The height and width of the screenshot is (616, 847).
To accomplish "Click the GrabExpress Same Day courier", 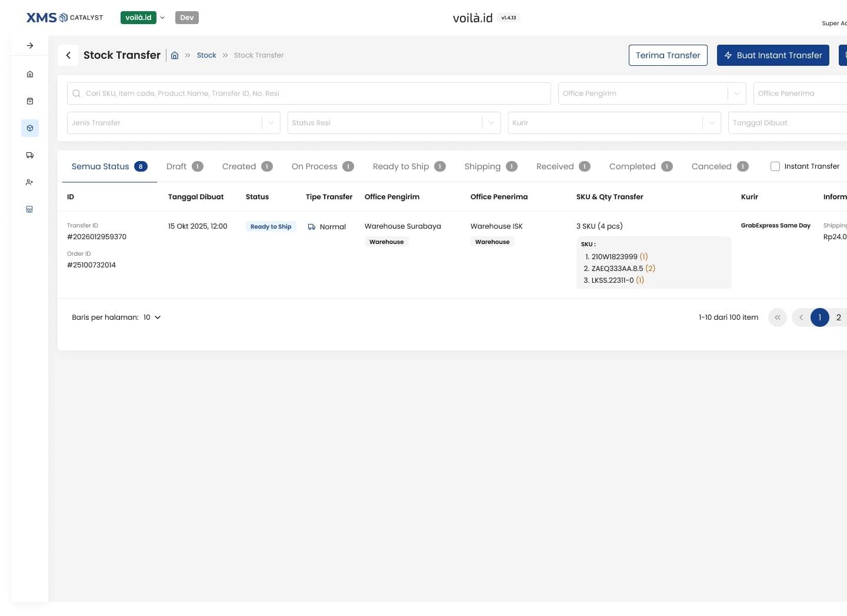I will pos(776,226).
